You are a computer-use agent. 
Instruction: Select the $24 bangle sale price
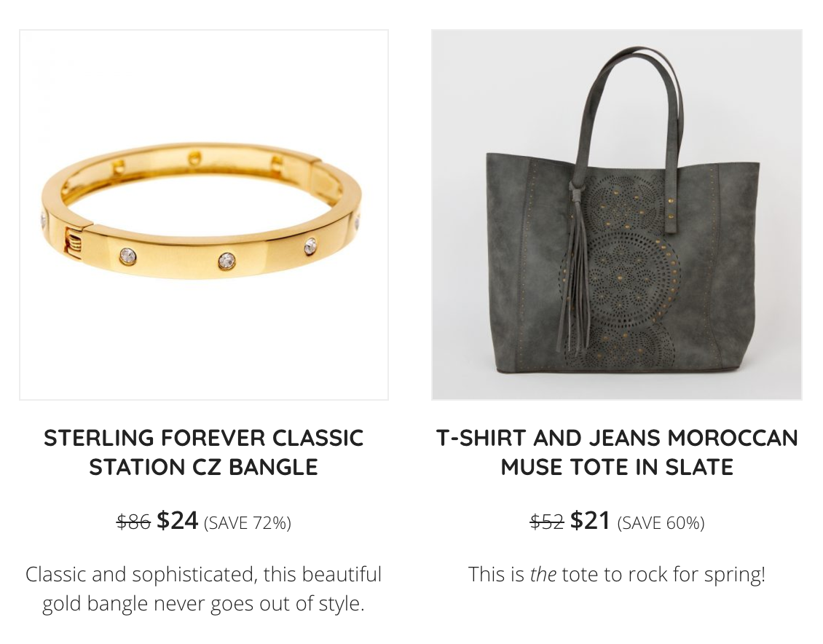tap(178, 521)
